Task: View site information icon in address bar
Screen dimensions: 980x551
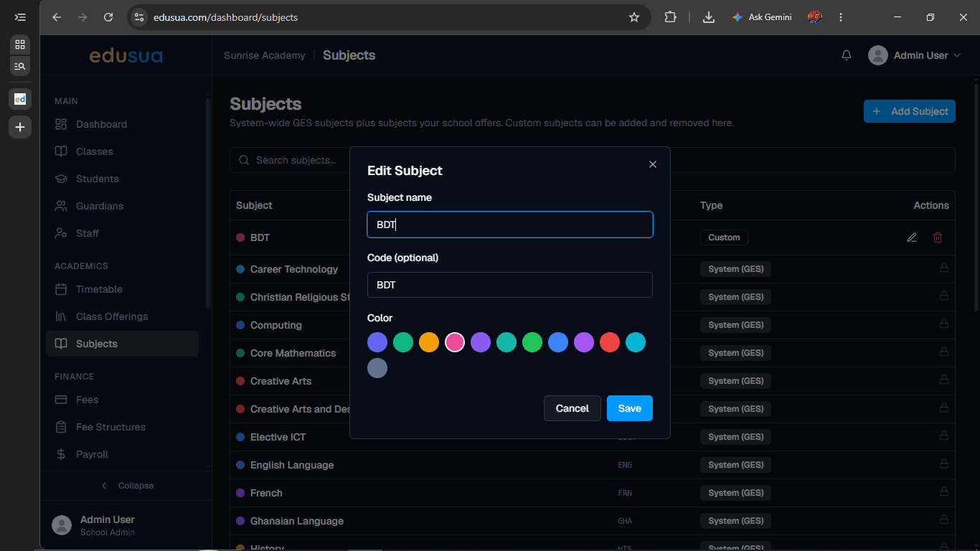Action: (x=140, y=17)
